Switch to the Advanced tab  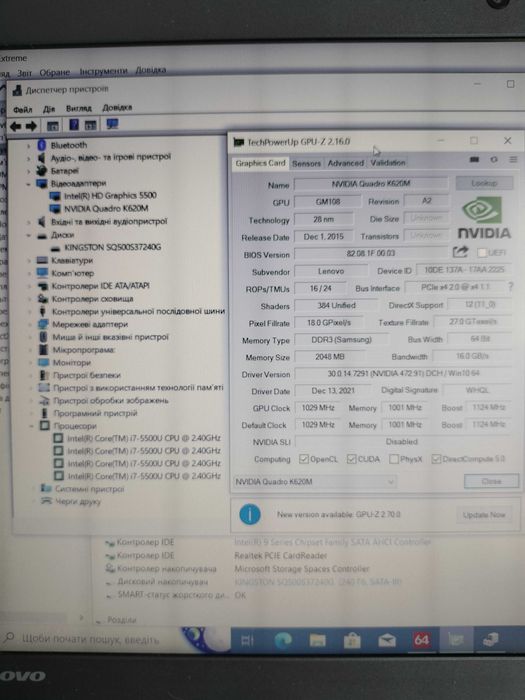346,163
